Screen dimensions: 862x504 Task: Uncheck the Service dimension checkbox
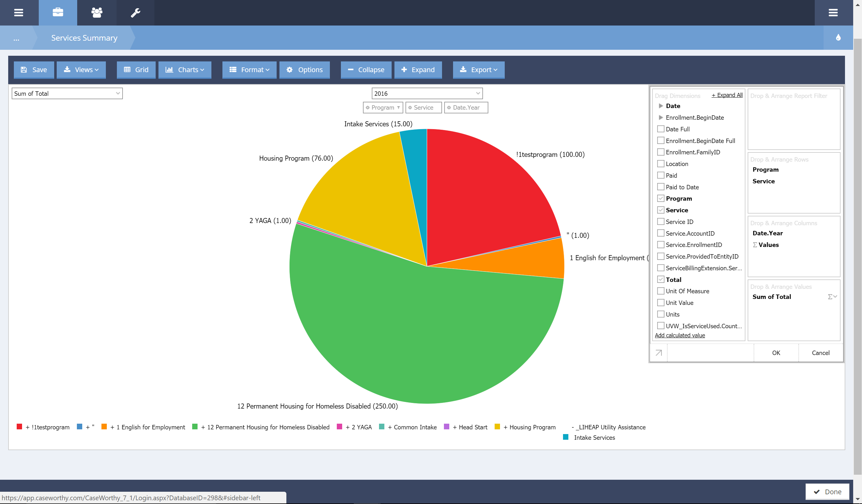pyautogui.click(x=661, y=210)
